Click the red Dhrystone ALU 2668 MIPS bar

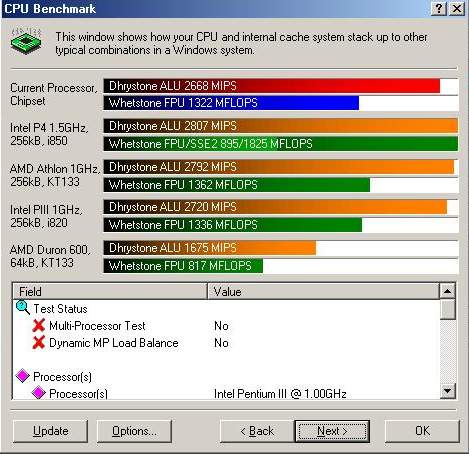(x=272, y=86)
